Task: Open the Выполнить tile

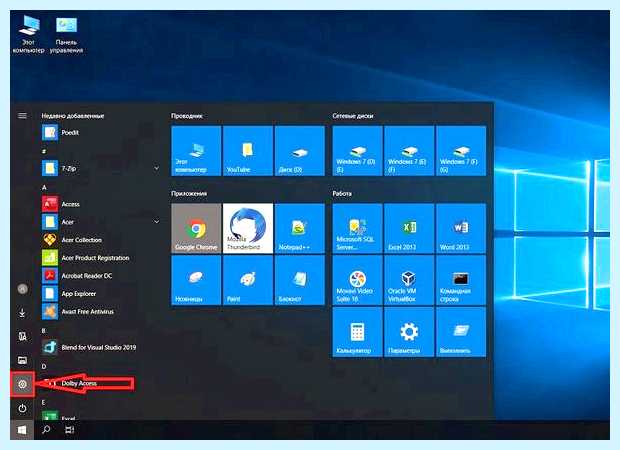Action: click(461, 332)
